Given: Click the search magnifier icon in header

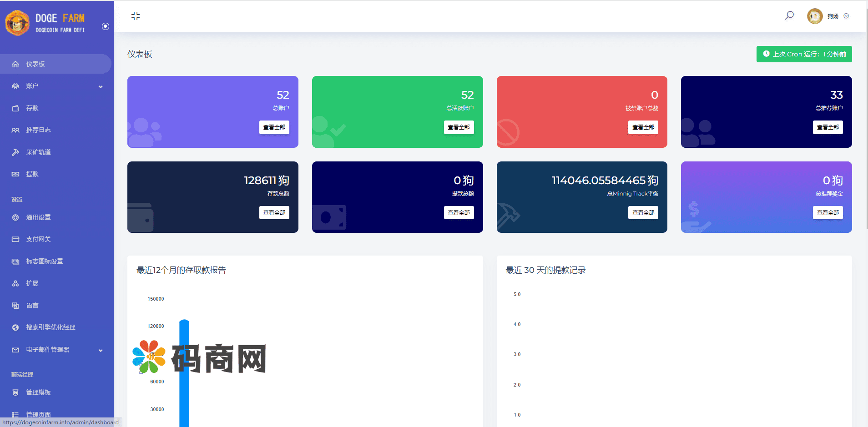Looking at the screenshot, I should tap(789, 15).
